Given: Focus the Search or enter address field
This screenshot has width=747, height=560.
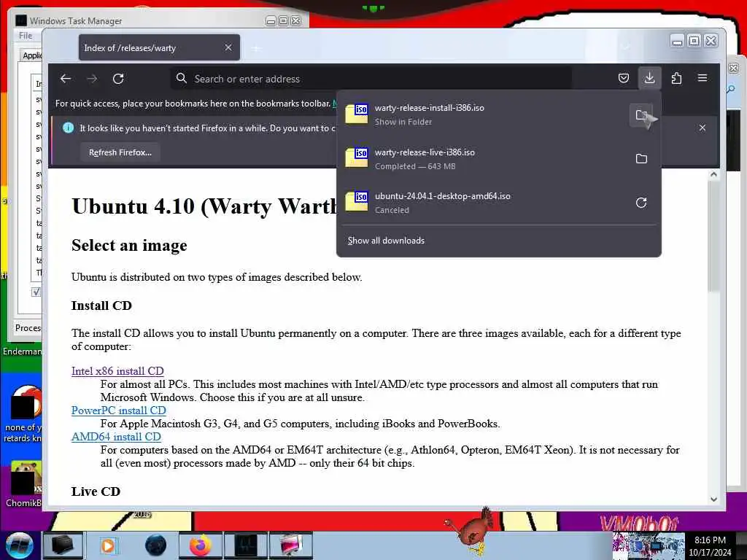Looking at the screenshot, I should 371,79.
